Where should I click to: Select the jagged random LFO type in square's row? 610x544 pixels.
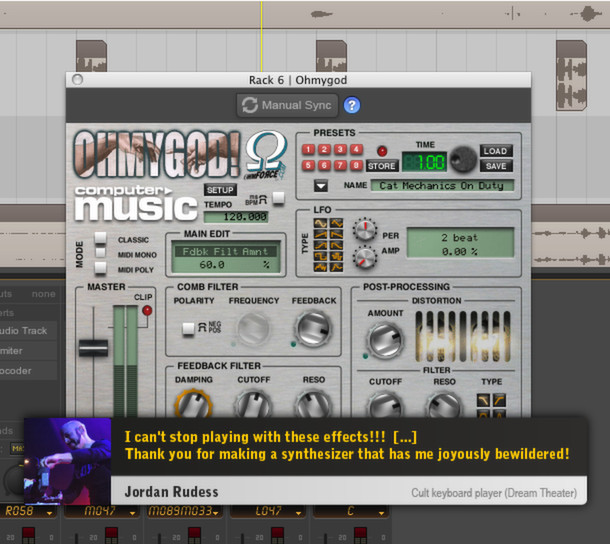coord(337,256)
